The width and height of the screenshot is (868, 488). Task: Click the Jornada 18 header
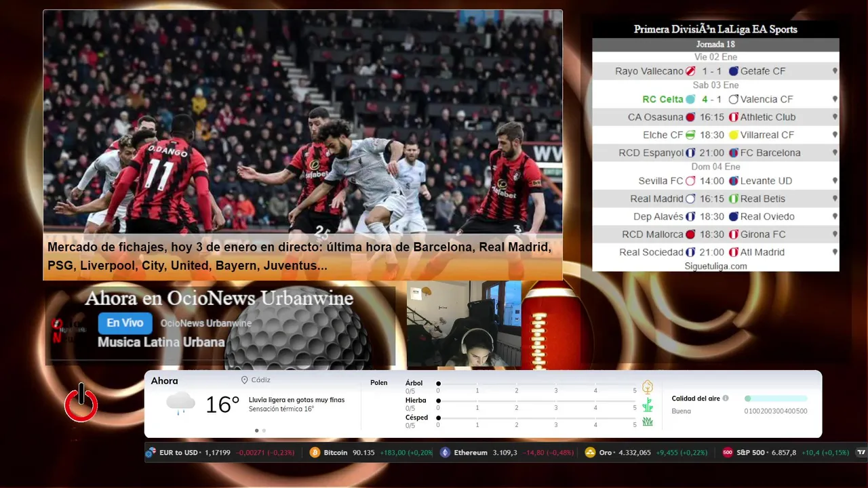[715, 45]
